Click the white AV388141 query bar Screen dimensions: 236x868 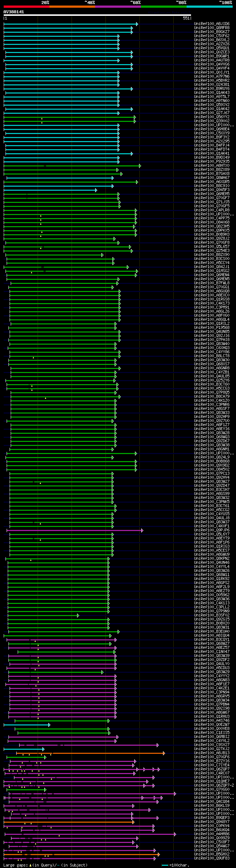[x=97, y=15]
